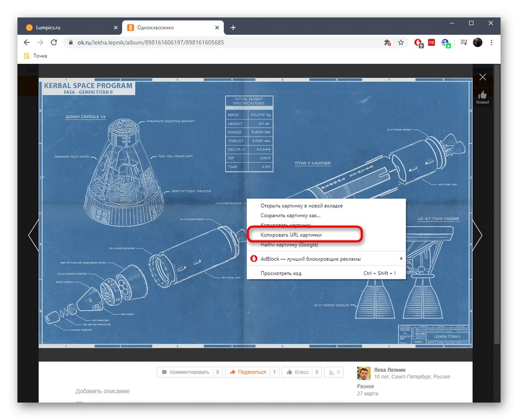Minimize the Chrome window
The height and width of the screenshot is (420, 518).
(452, 23)
